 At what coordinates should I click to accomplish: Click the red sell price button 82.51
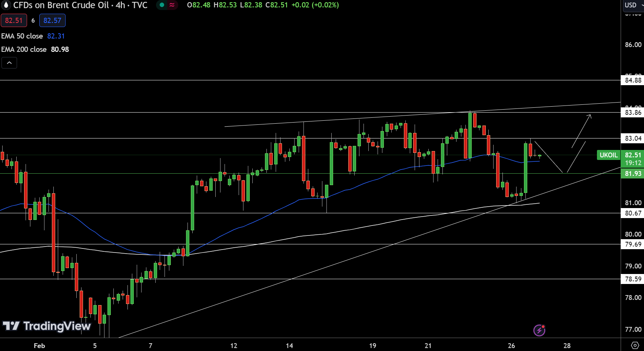click(x=14, y=20)
